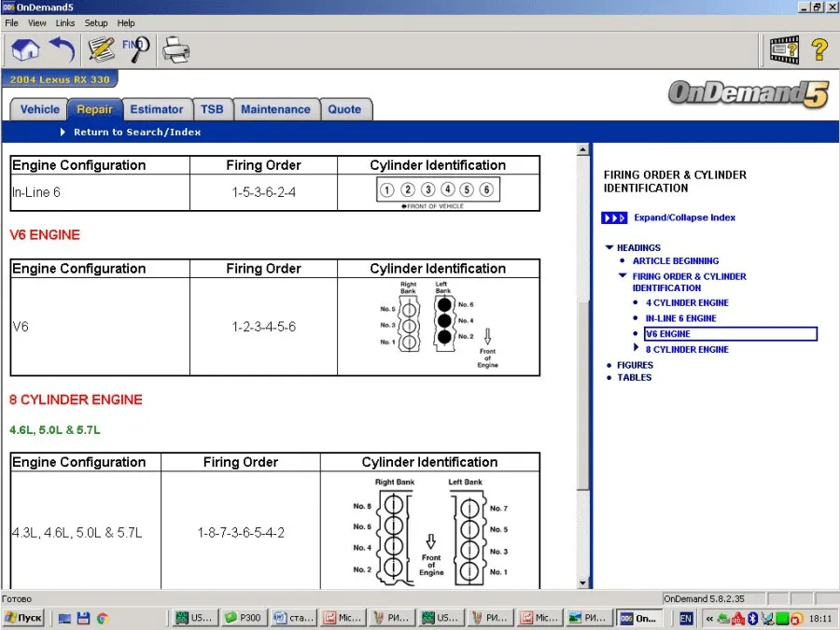This screenshot has width=840, height=630.
Task: Select the Repair tab
Action: tap(95, 109)
